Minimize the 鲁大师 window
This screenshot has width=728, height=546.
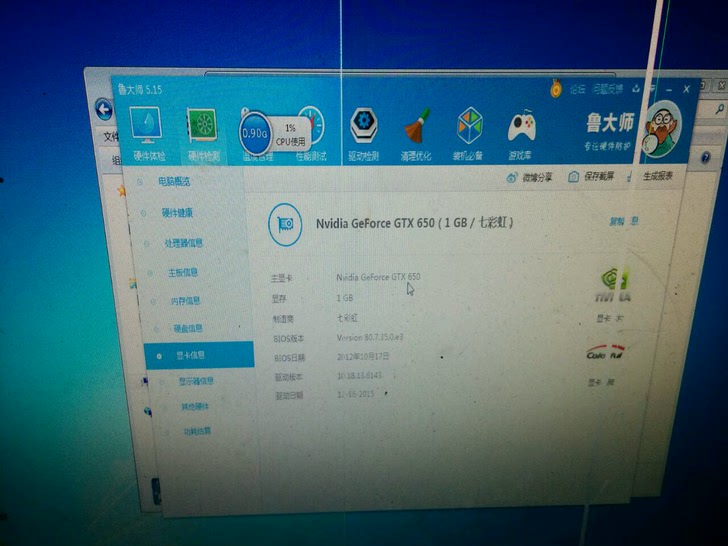point(669,89)
